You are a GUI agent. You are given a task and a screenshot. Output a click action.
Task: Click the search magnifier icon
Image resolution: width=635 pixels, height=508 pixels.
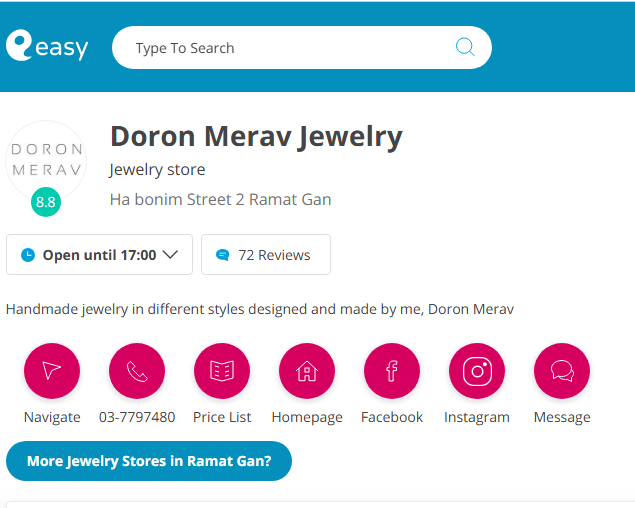tap(465, 47)
